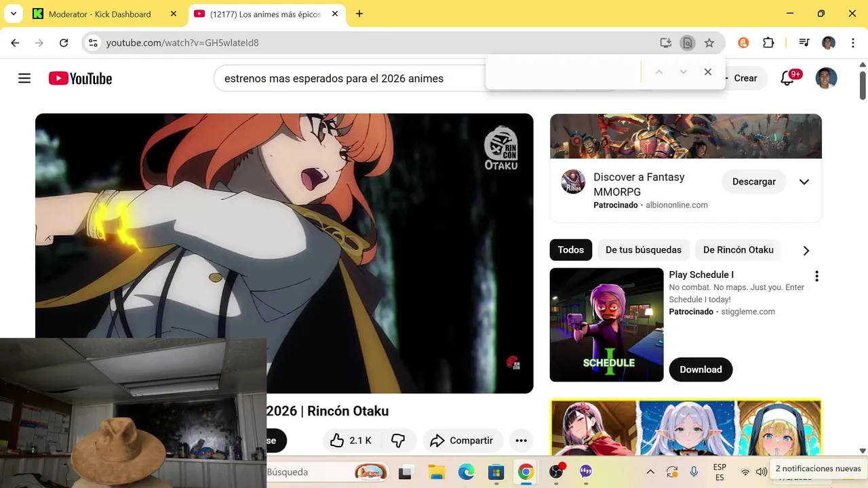
Task: Show more filter chips with right arrow
Action: 806,251
